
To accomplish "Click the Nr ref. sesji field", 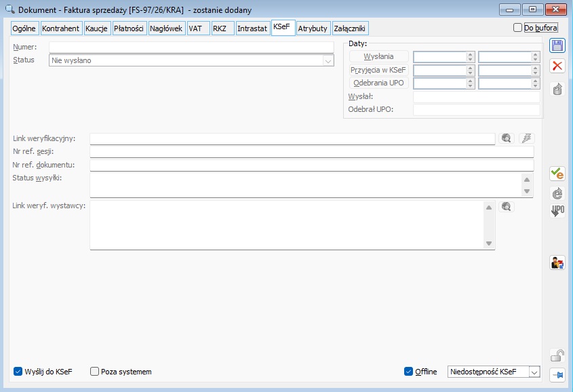I will coord(312,152).
